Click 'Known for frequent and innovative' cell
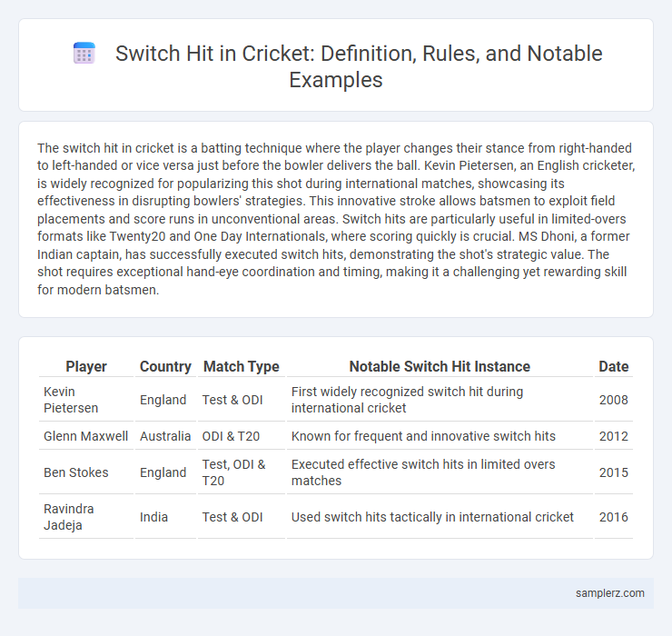Screen dimensions: 672x636 point(440,436)
